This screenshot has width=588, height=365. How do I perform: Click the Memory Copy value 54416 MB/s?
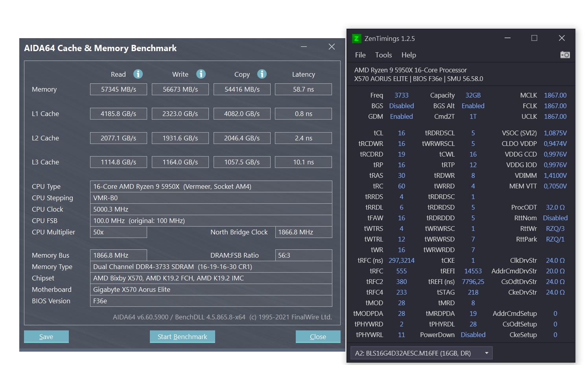(242, 89)
